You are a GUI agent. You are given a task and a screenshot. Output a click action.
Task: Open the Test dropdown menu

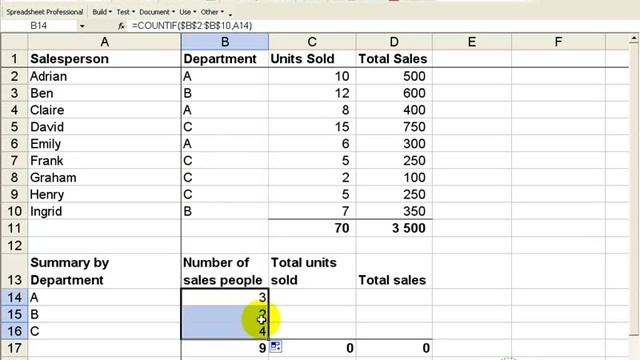tap(125, 12)
